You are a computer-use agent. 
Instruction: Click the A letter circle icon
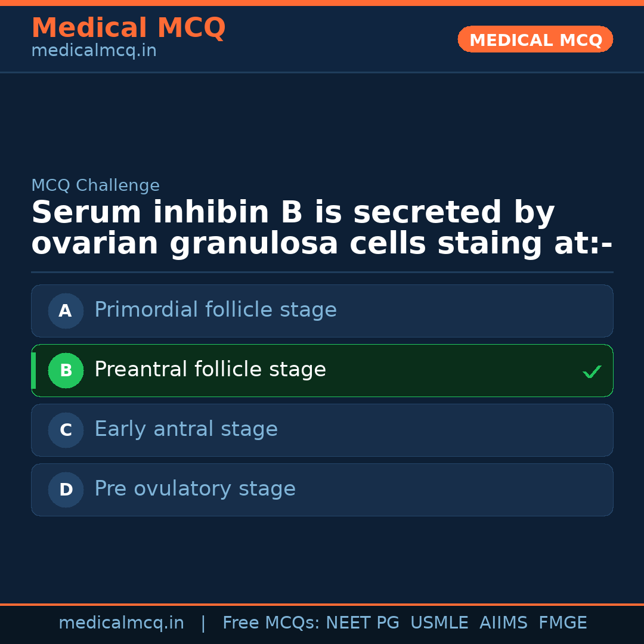[66, 311]
